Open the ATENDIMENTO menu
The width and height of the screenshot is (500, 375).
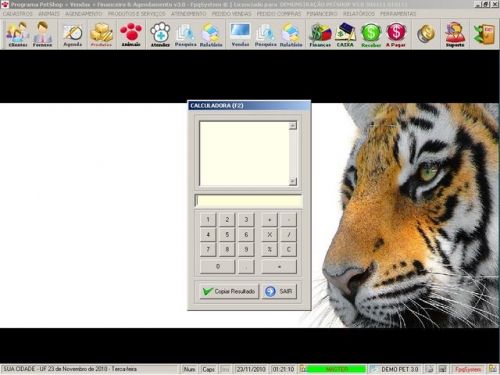(x=188, y=14)
